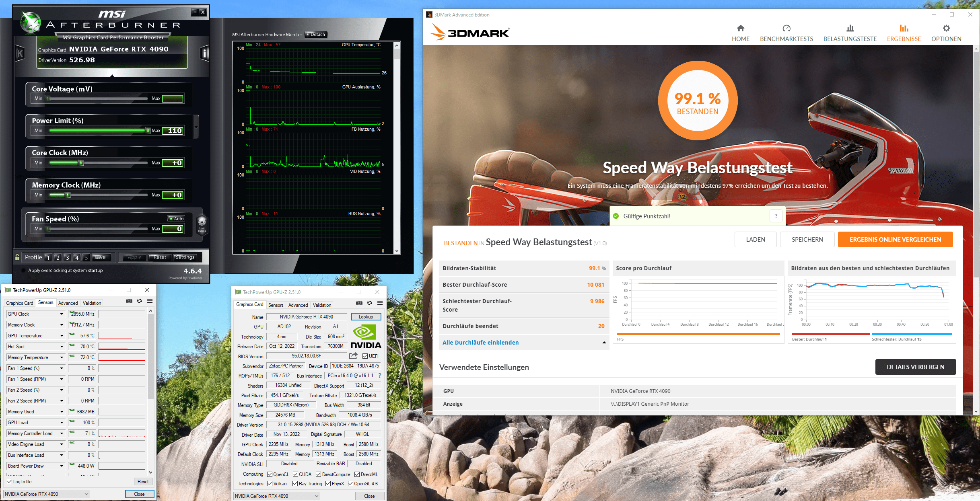Click Core Clock slider handle in Afterburner
980x501 pixels.
pos(81,162)
